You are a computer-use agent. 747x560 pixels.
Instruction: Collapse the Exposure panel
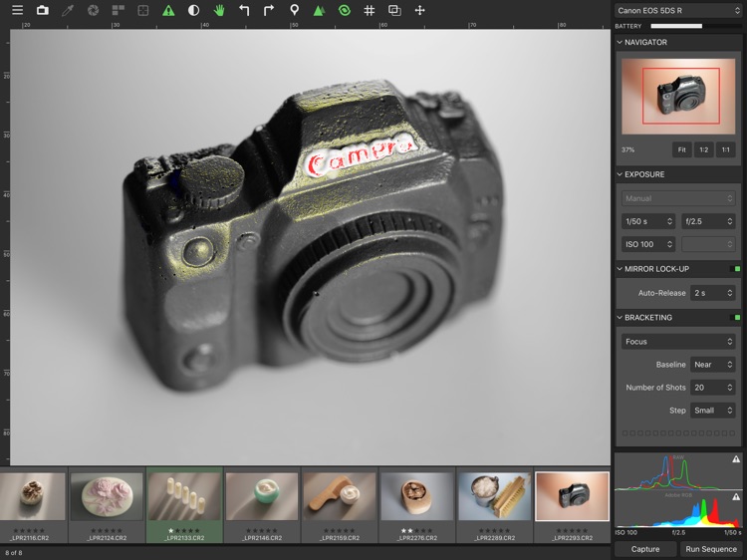(620, 174)
